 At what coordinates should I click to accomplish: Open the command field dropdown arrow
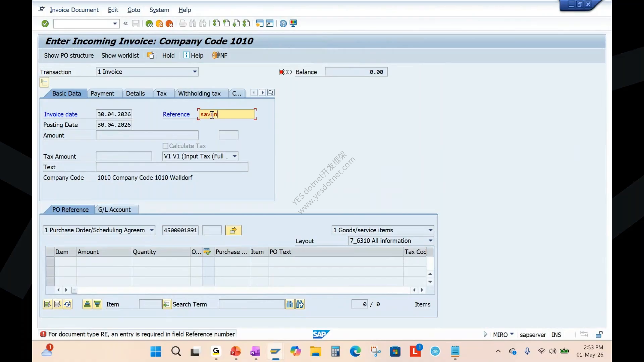(x=115, y=23)
